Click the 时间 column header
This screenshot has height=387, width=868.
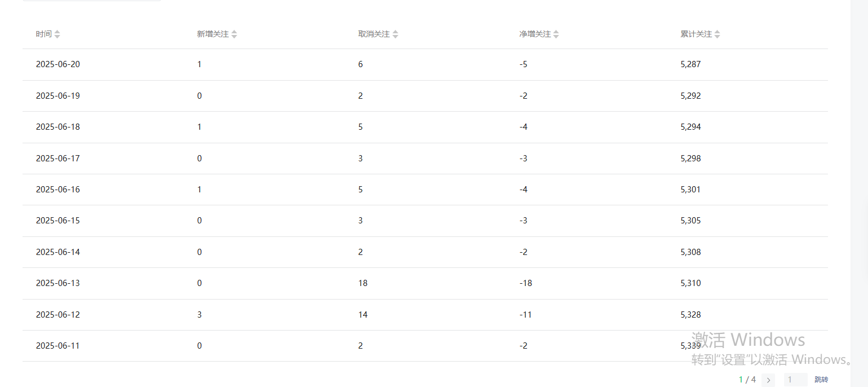point(43,34)
